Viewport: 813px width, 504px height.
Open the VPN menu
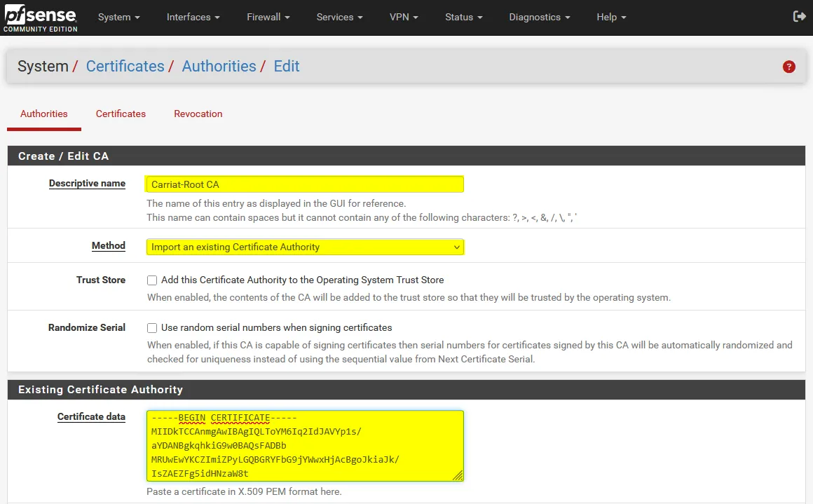click(x=404, y=17)
